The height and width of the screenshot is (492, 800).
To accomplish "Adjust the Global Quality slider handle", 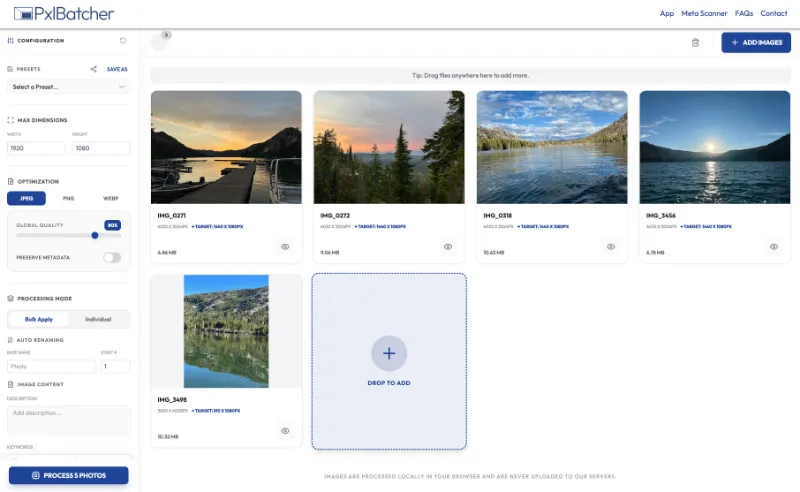I will (x=94, y=235).
